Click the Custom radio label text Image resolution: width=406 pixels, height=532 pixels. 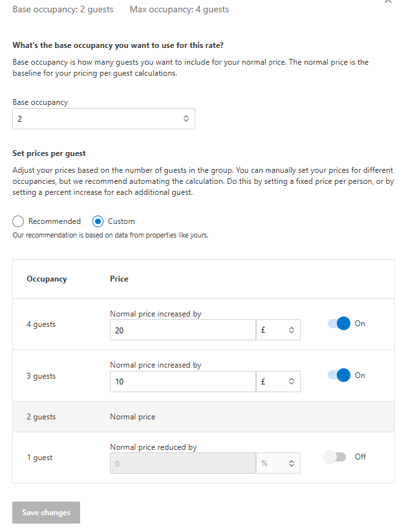point(122,221)
